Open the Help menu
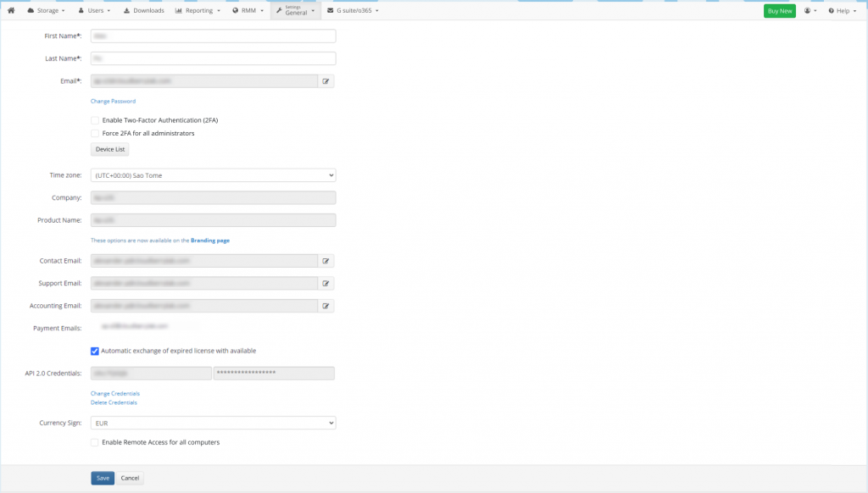 (x=842, y=11)
